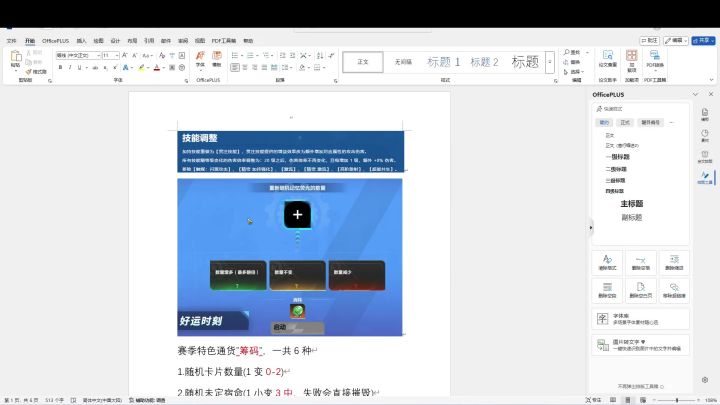The width and height of the screenshot is (720, 405).
Task: Click the Shading paint bucket icon
Action: 302,68
